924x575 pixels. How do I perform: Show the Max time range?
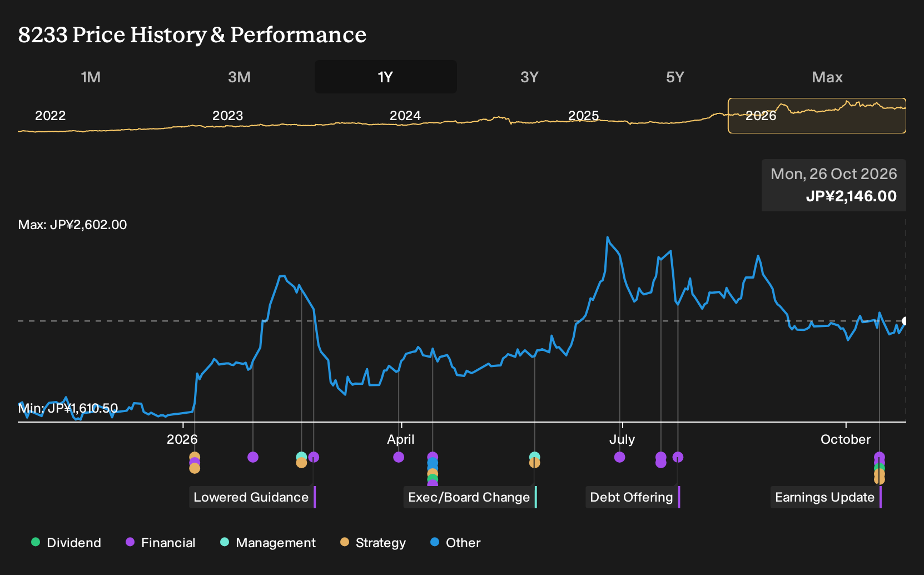827,77
